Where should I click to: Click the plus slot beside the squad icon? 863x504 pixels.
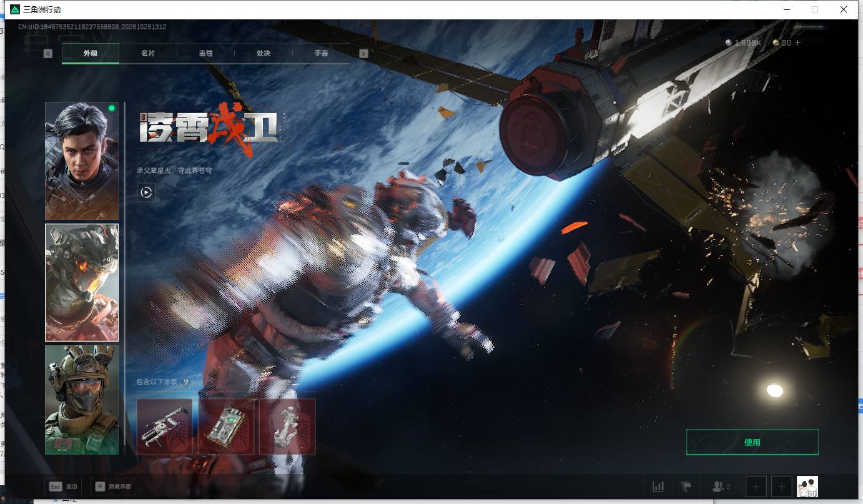point(756,487)
